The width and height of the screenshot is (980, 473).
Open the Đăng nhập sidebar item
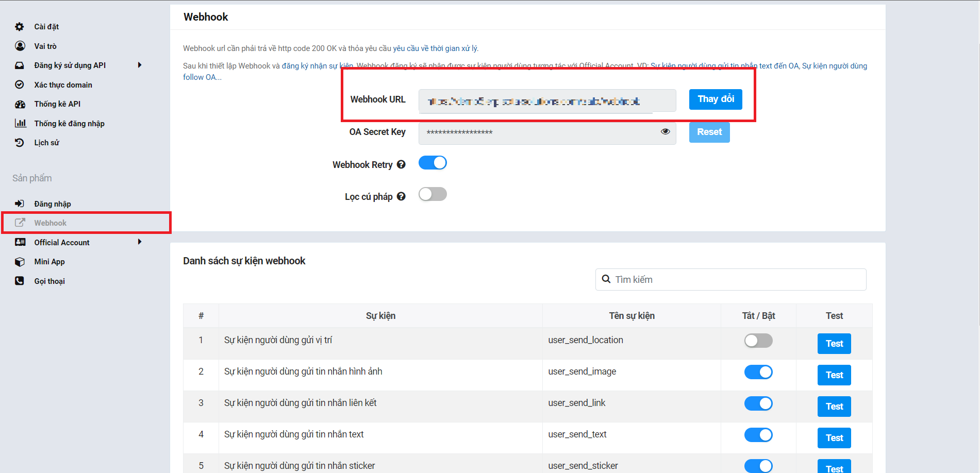52,204
